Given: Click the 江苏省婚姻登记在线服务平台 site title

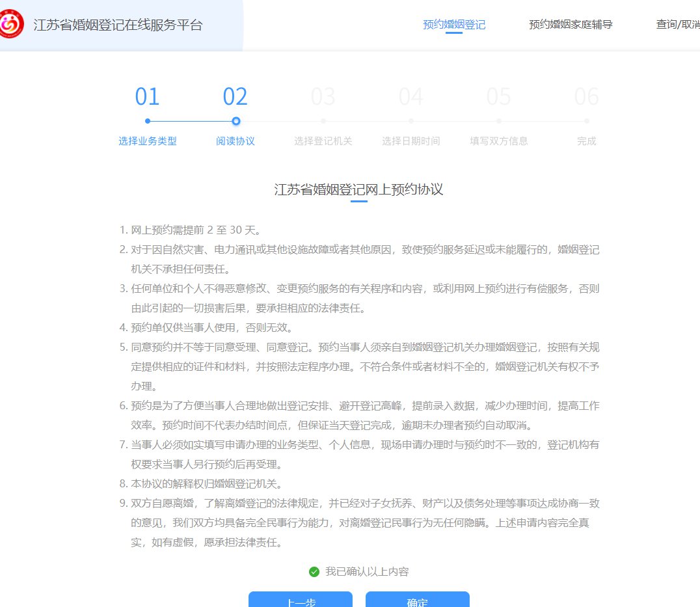Looking at the screenshot, I should coord(118,25).
